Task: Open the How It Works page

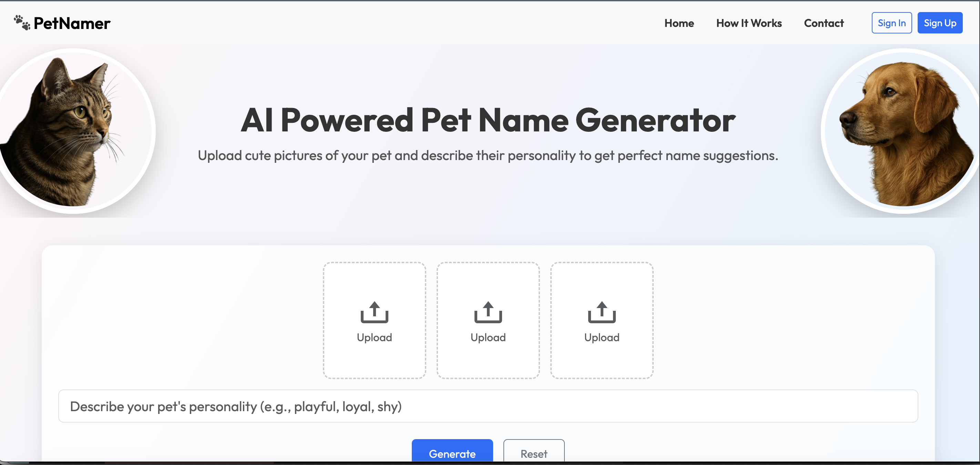Action: pyautogui.click(x=749, y=23)
